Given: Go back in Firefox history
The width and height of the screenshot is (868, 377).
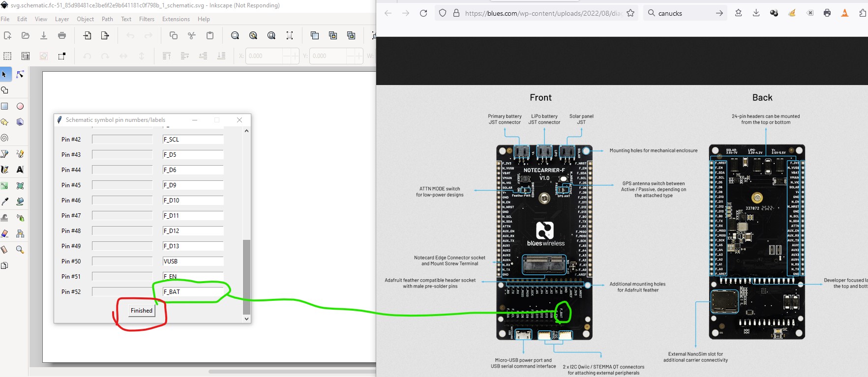Looking at the screenshot, I should (388, 13).
